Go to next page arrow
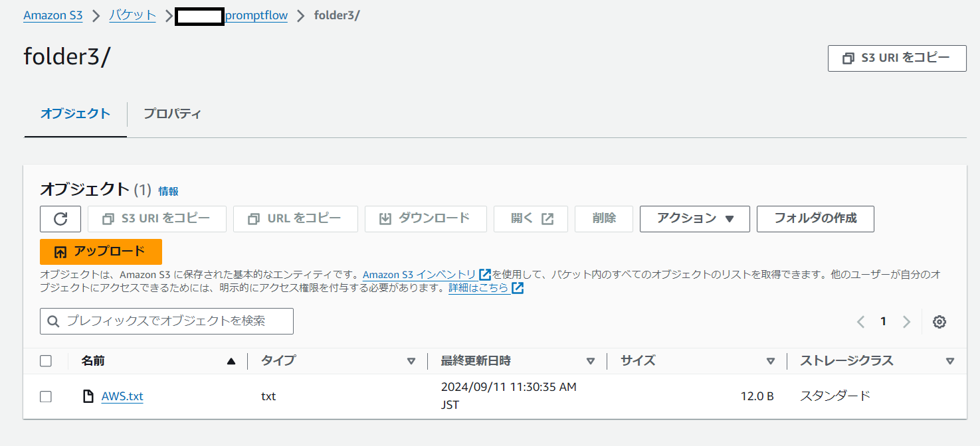The image size is (980, 446). coord(906,322)
